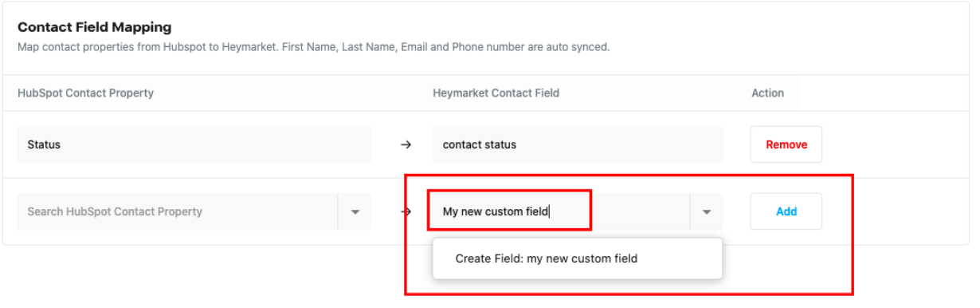Click the Add button

[x=786, y=211]
